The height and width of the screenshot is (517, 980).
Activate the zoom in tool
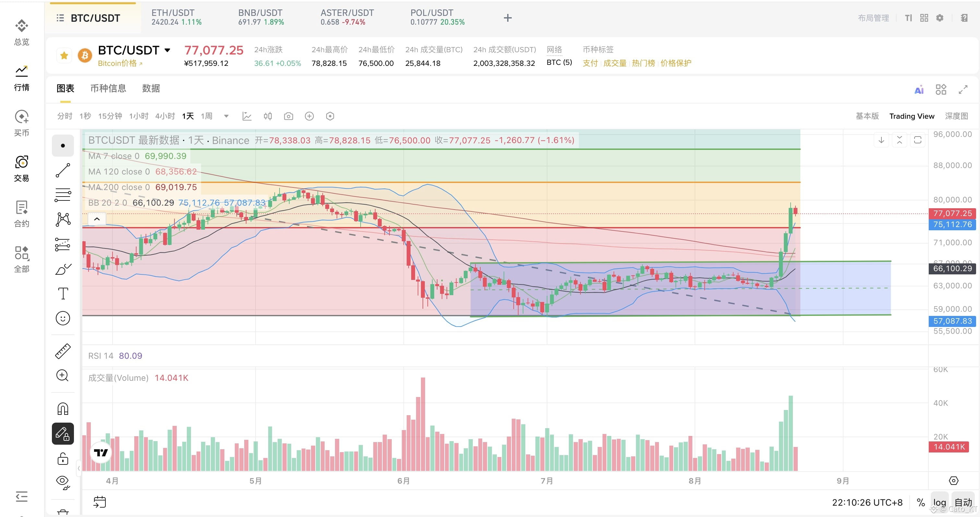(62, 376)
